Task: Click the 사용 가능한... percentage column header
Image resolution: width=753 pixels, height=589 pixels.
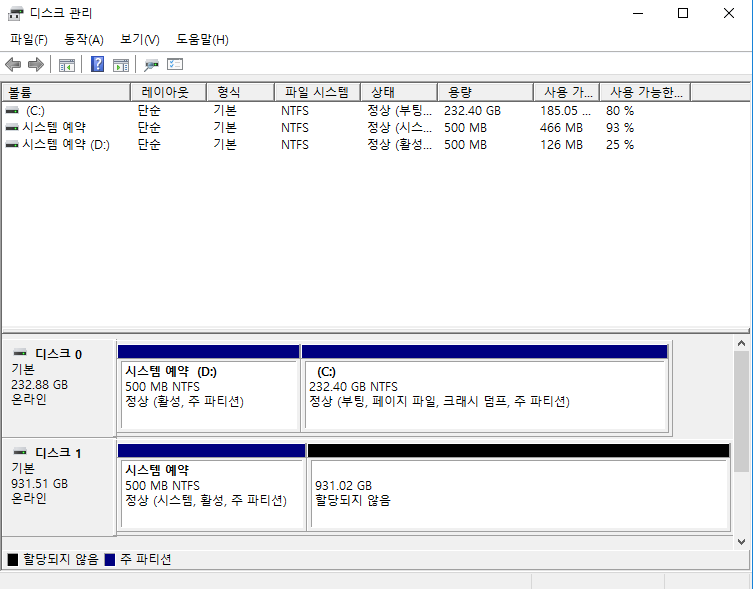Action: point(645,92)
